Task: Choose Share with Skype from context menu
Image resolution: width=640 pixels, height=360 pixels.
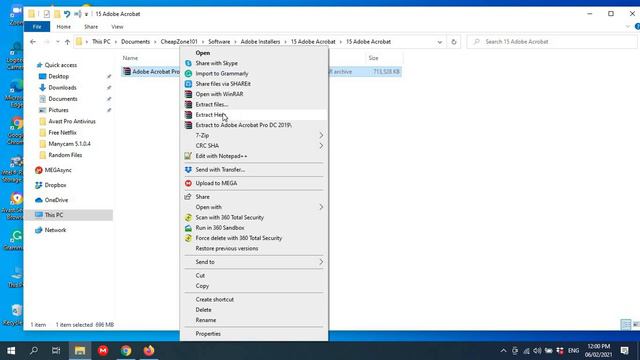Action: pos(254,63)
